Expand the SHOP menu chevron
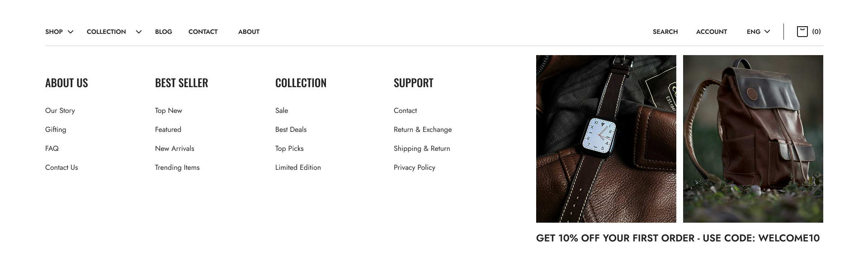Viewport: 868px width, 257px height. click(71, 32)
